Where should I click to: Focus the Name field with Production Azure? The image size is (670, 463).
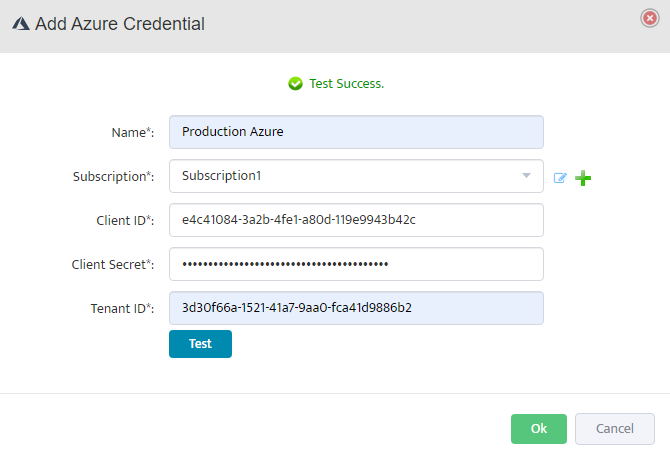point(356,132)
